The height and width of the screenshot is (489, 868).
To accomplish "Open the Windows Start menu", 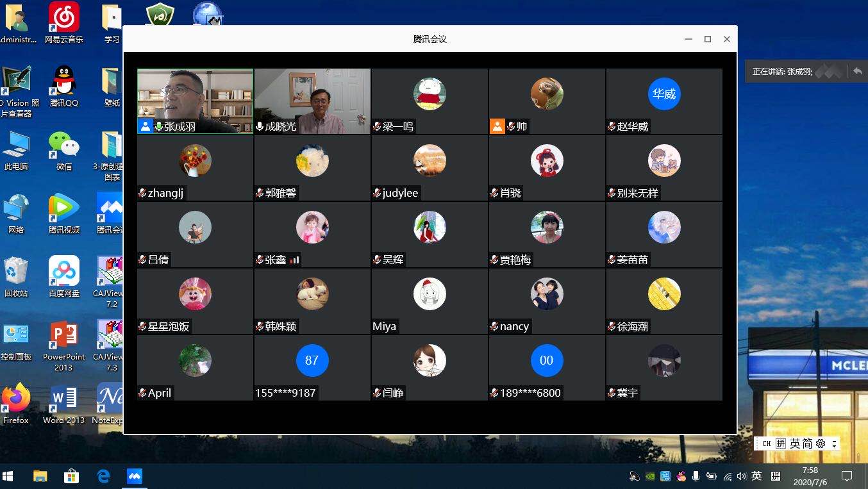I will pyautogui.click(x=9, y=476).
